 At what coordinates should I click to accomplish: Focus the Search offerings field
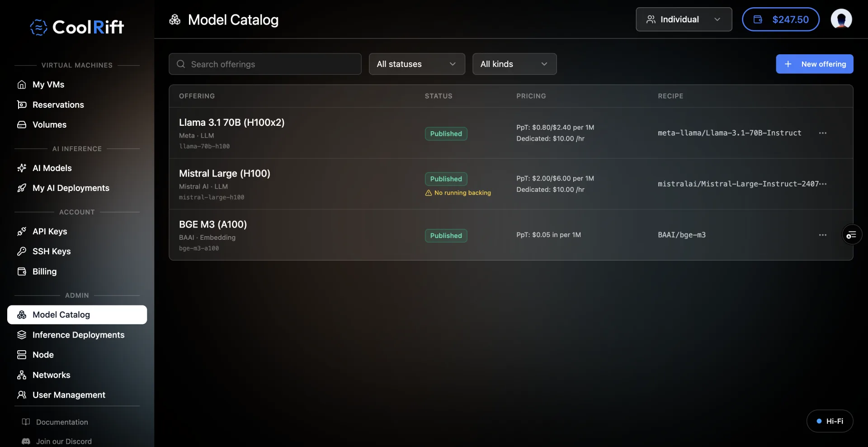click(x=265, y=64)
